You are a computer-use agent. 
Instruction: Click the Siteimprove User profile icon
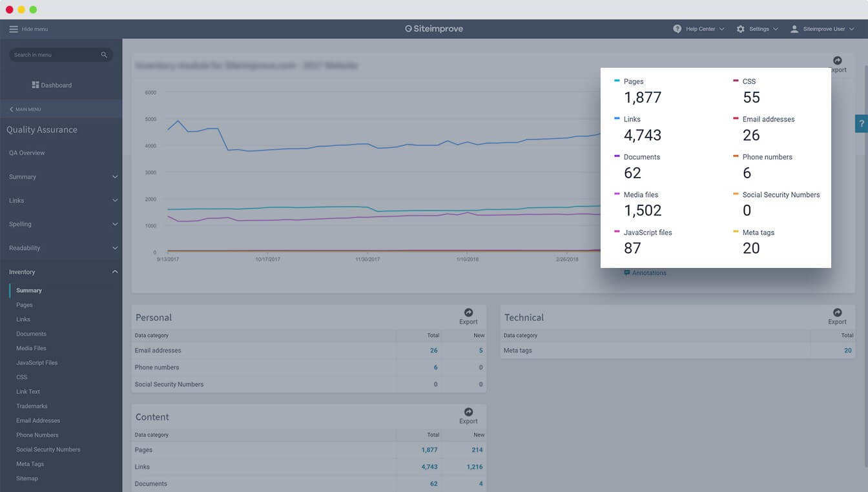(x=794, y=29)
